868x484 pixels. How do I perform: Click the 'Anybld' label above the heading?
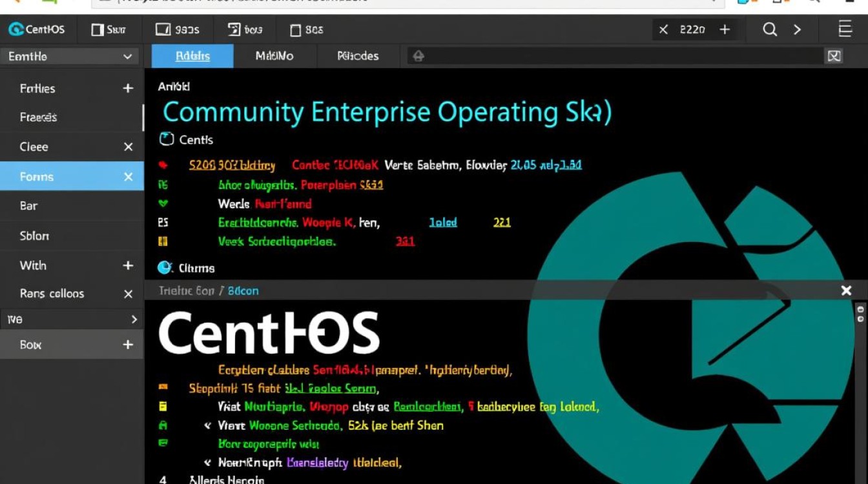pyautogui.click(x=174, y=86)
